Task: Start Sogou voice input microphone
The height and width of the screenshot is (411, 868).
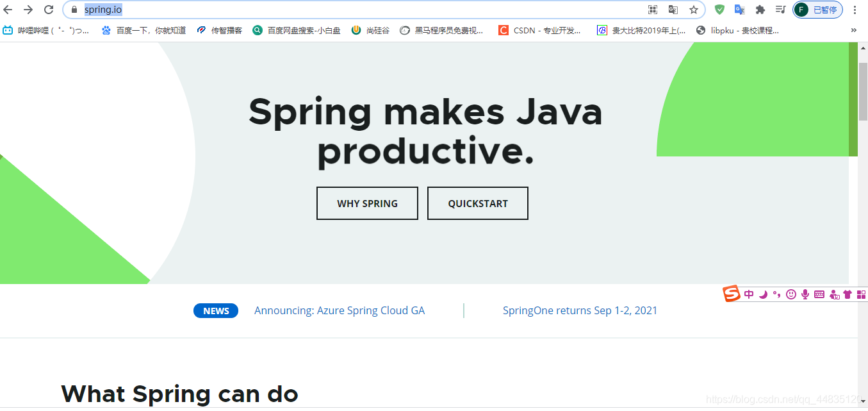Action: click(805, 294)
